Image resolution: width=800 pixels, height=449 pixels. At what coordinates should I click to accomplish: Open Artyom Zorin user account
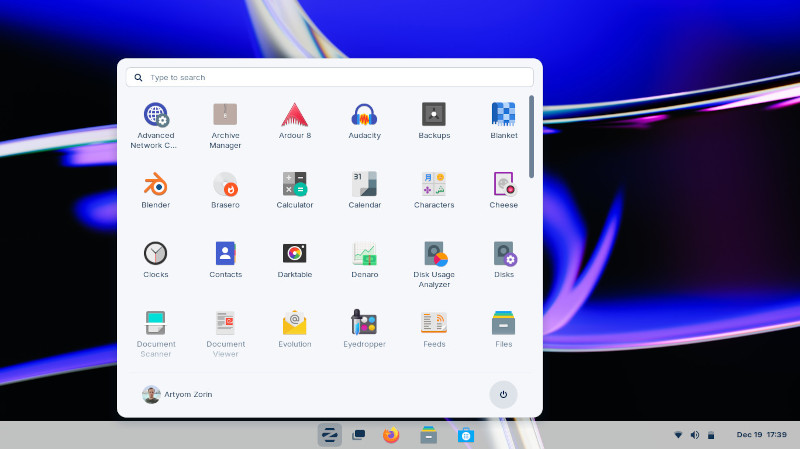point(177,394)
